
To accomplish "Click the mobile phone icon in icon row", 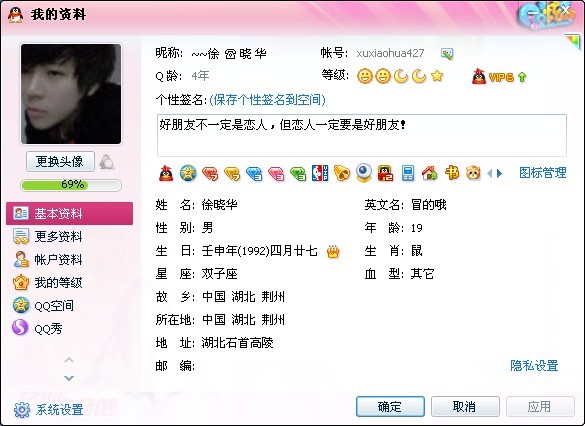I will pos(408,173).
